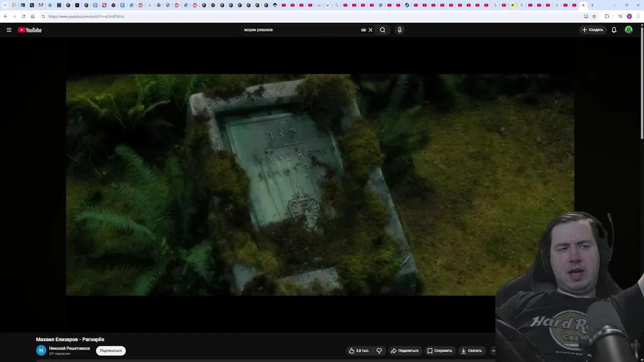The image size is (644, 362).
Task: Click the Создать button
Action: point(592,30)
